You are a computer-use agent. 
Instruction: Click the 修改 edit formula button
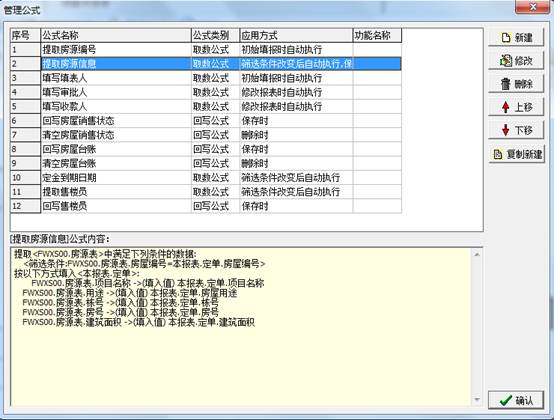[x=516, y=61]
